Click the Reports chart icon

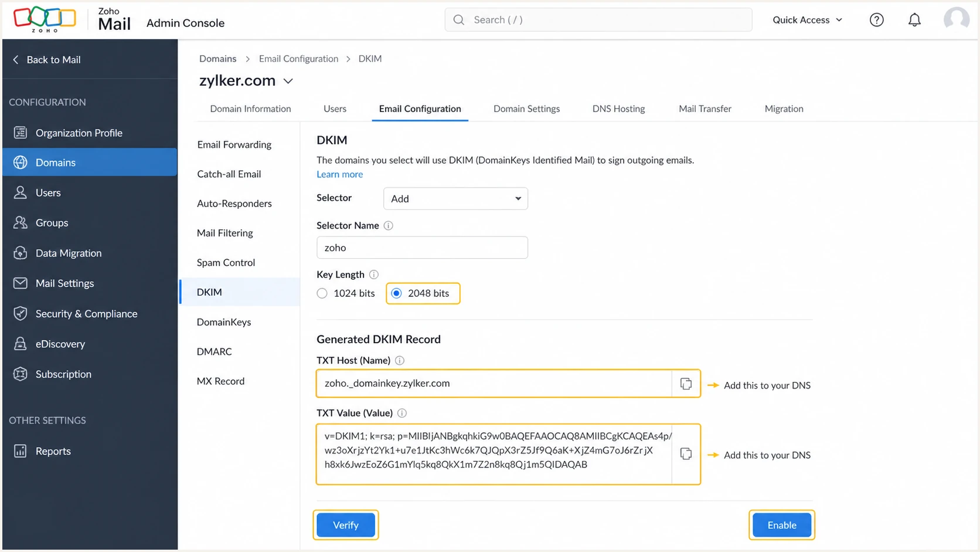coord(21,451)
